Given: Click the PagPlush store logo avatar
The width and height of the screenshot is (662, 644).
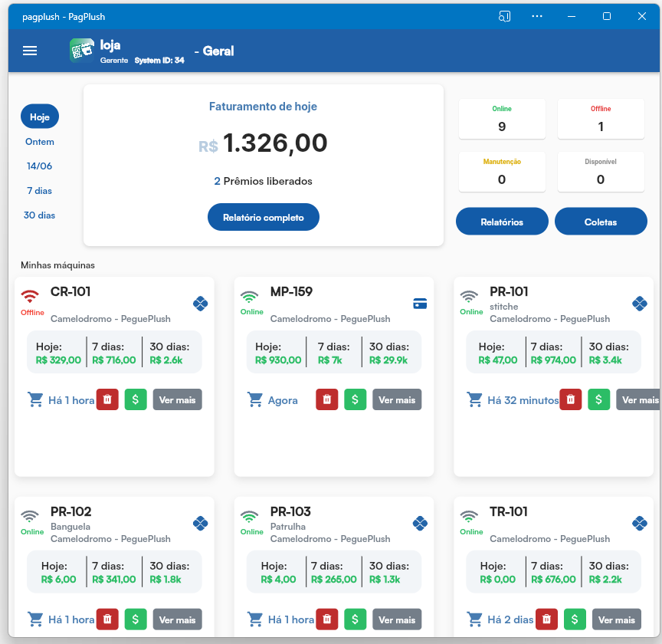Looking at the screenshot, I should tap(80, 51).
